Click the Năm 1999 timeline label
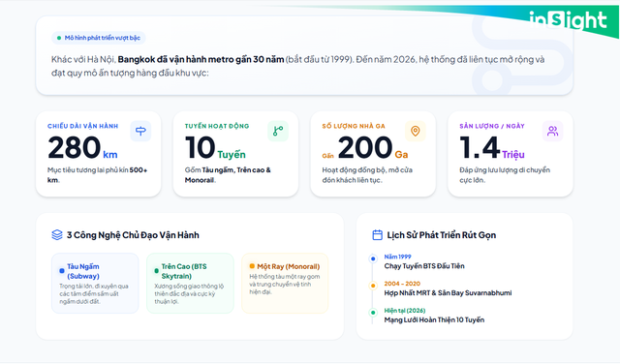 (x=397, y=257)
